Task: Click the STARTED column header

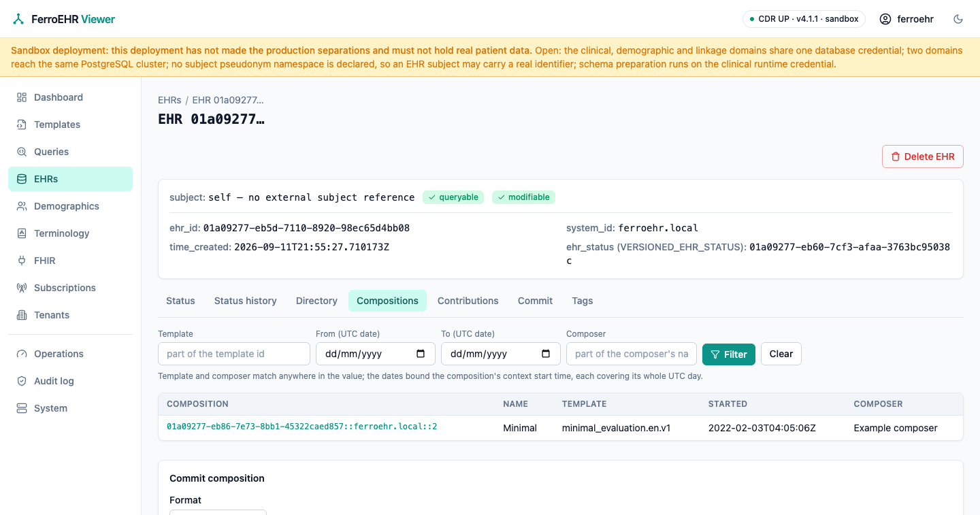Action: [x=728, y=404]
